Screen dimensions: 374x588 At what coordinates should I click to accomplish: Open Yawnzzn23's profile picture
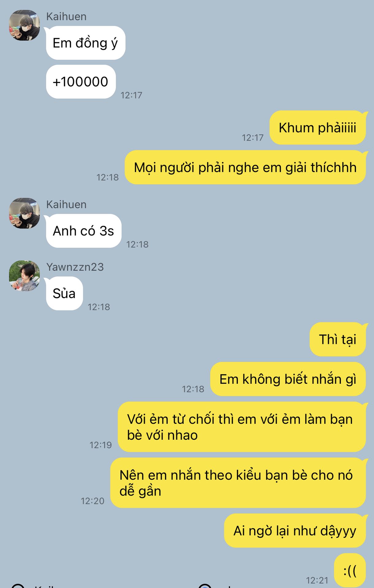click(x=24, y=276)
